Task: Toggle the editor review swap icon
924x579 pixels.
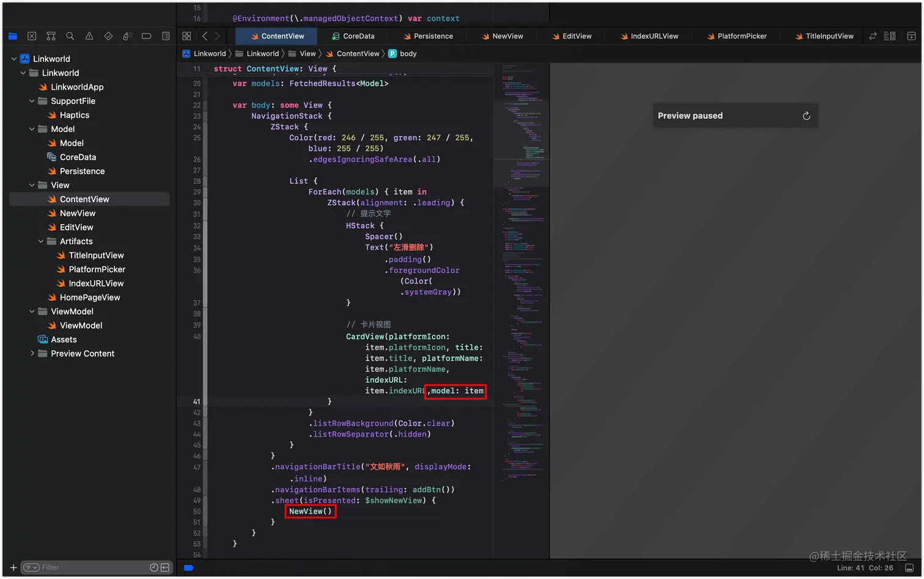Action: 873,36
